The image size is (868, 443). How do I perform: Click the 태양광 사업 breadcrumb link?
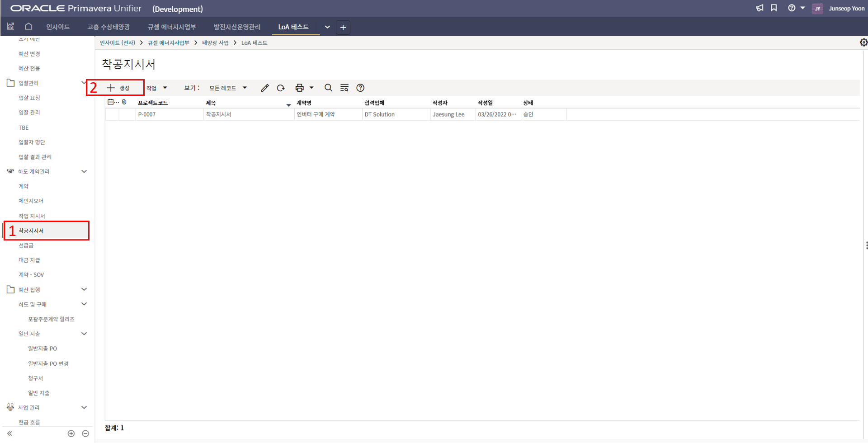pyautogui.click(x=215, y=43)
